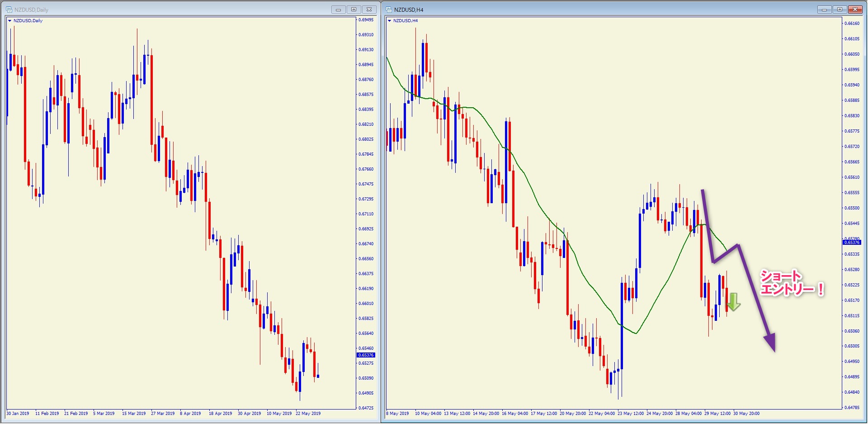Restore the NZDUSD,H4 chart window
This screenshot has height=424, width=868.
pos(840,10)
